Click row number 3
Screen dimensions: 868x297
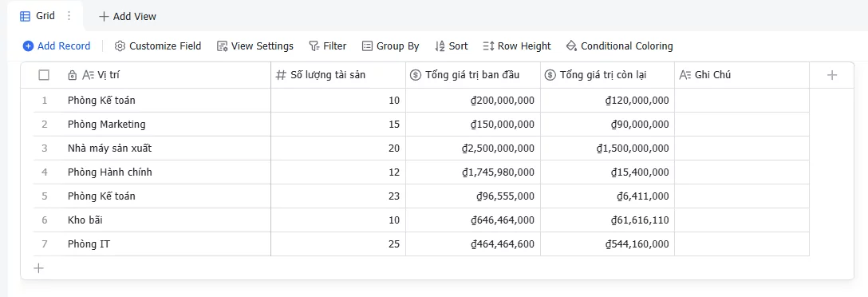point(45,148)
